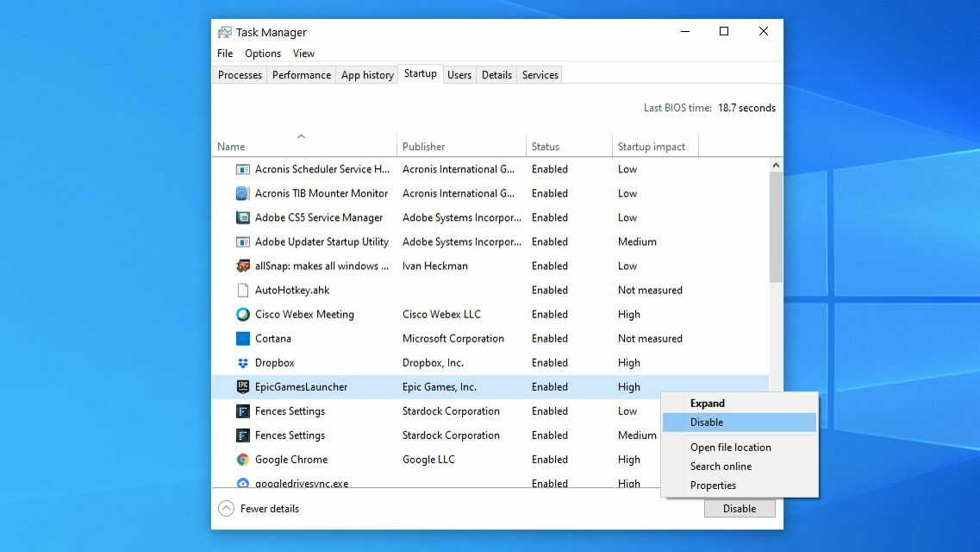Click the EpicGamesLauncher icon
This screenshot has height=552, width=980.
point(242,387)
